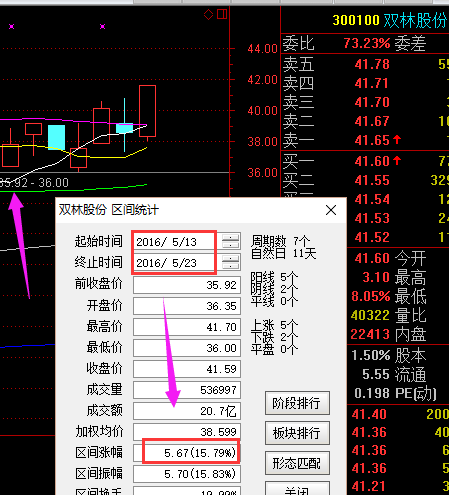Open 阶段排行 ranking button
This screenshot has height=495, width=449.
coord(297,403)
